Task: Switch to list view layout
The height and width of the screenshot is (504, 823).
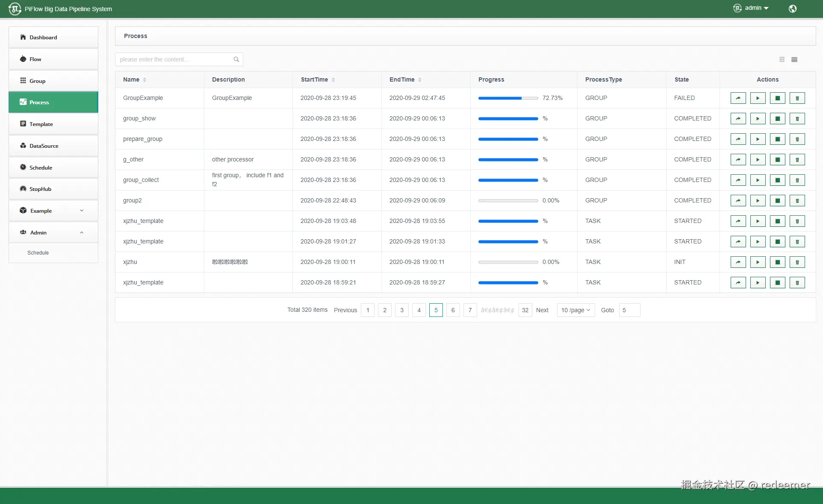Action: (x=794, y=60)
